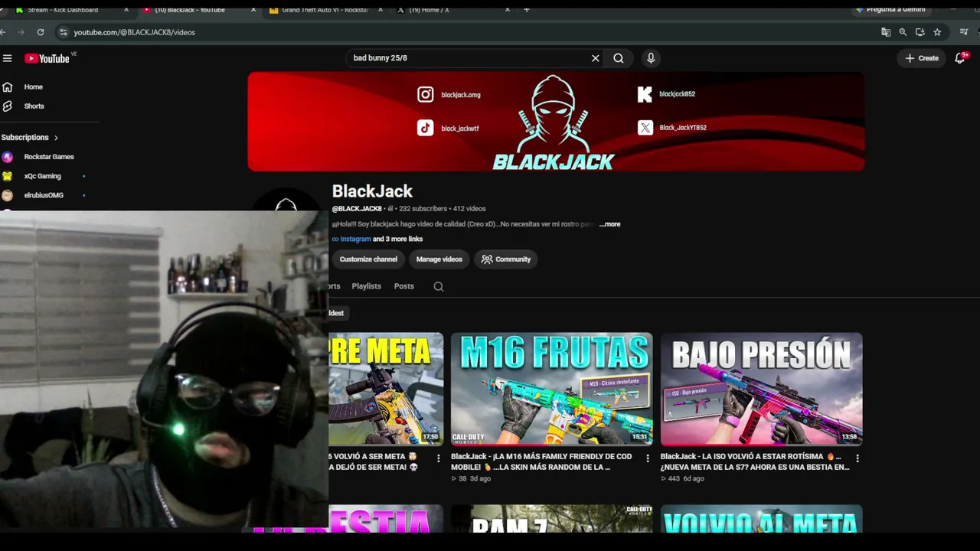Click the Shorts label in the sidebar

[34, 106]
